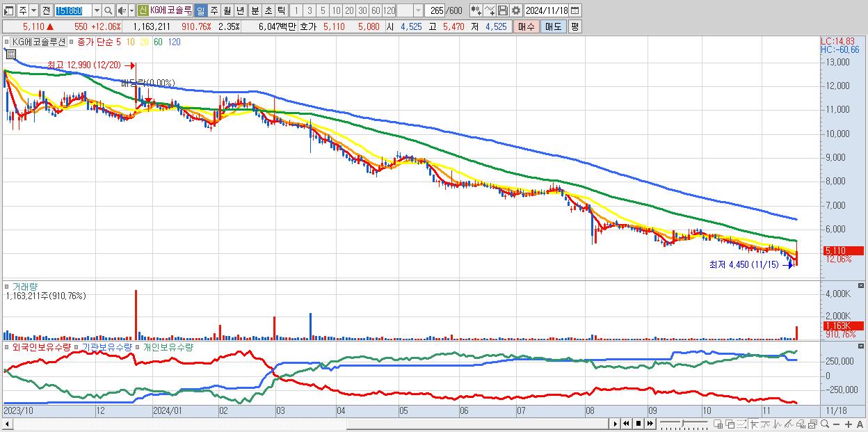This screenshot has height=432, width=868.
Task: Open chart settings gear icon
Action: pyautogui.click(x=515, y=10)
